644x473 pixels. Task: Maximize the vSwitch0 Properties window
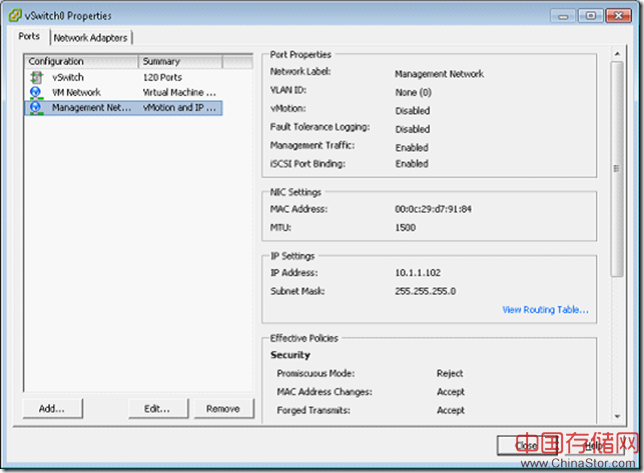coord(591,16)
